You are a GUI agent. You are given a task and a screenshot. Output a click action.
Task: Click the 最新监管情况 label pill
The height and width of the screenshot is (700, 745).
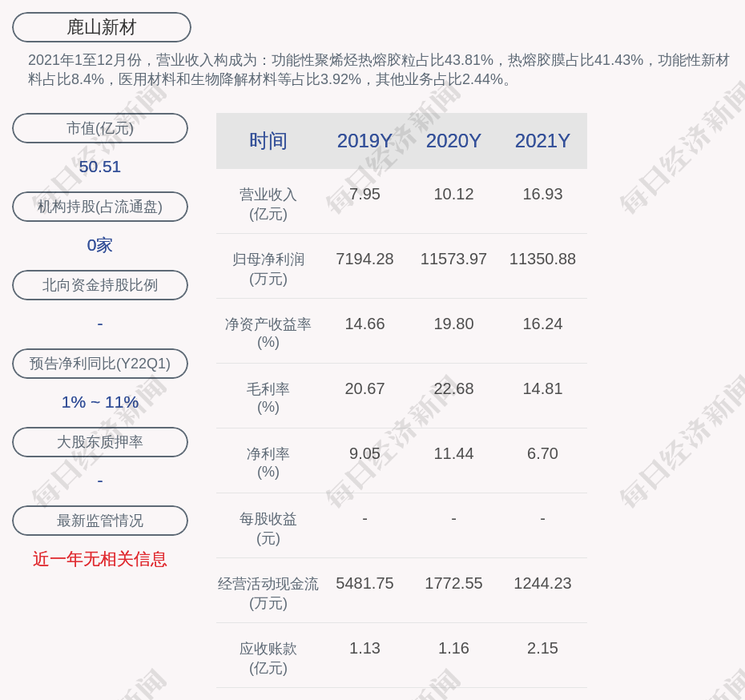point(100,521)
